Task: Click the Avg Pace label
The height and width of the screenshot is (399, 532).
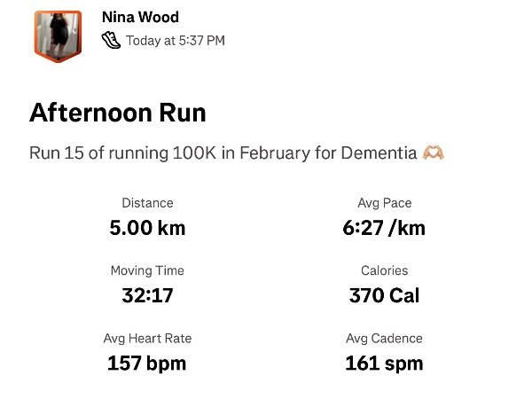Action: click(x=384, y=203)
